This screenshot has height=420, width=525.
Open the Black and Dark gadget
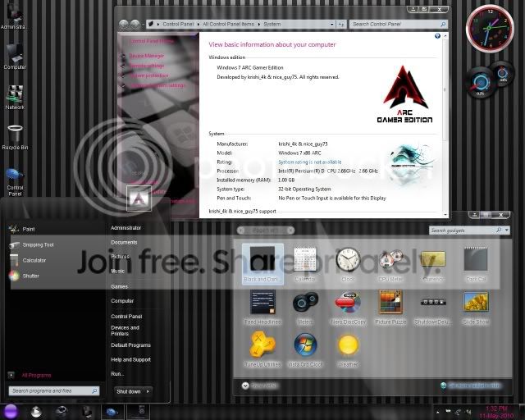(x=262, y=264)
